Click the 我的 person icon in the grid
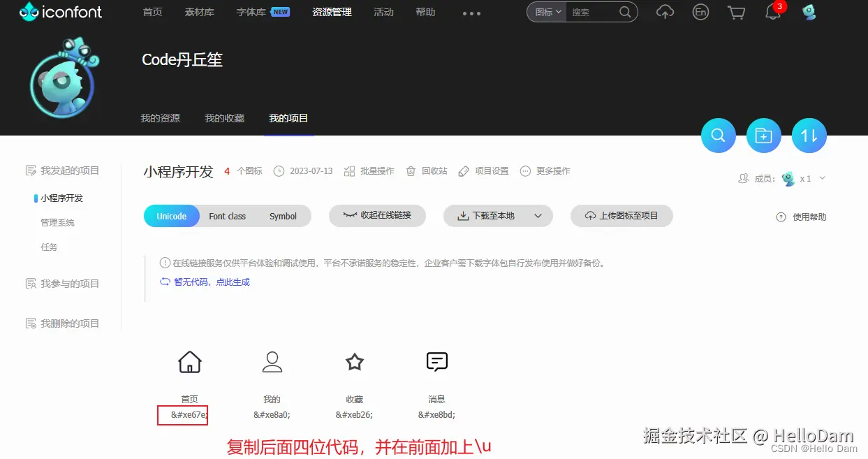 pos(272,361)
